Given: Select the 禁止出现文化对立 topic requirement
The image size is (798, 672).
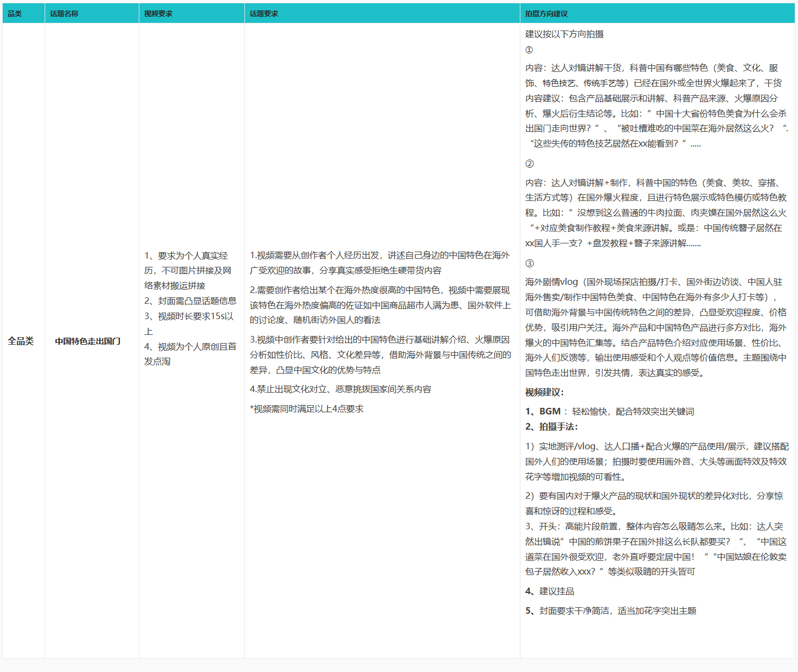Looking at the screenshot, I should [341, 389].
